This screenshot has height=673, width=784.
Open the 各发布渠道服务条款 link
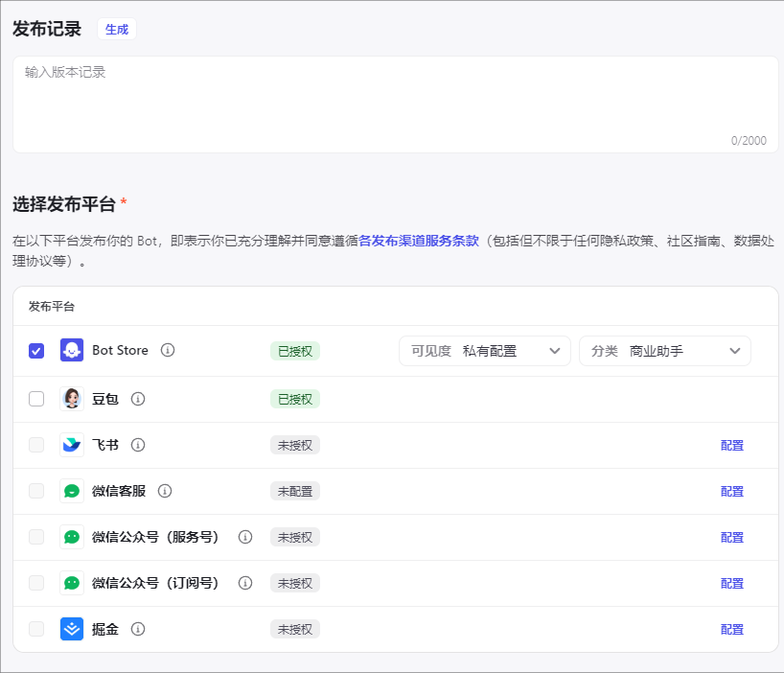(418, 241)
